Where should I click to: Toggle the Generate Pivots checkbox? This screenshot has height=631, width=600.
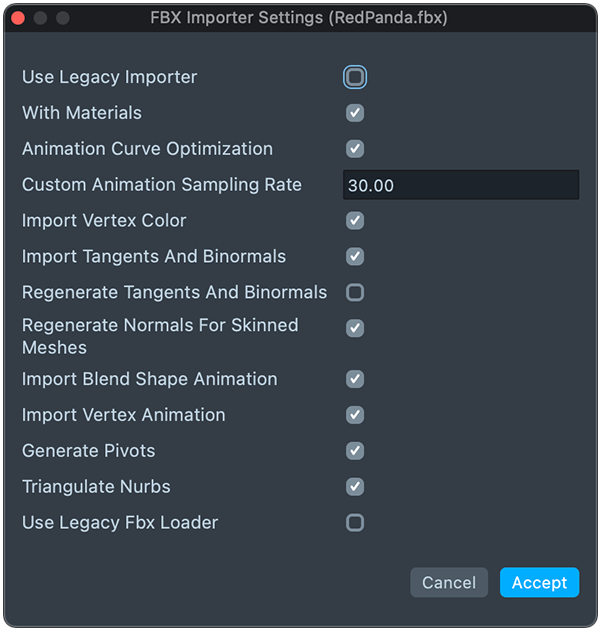click(x=355, y=451)
